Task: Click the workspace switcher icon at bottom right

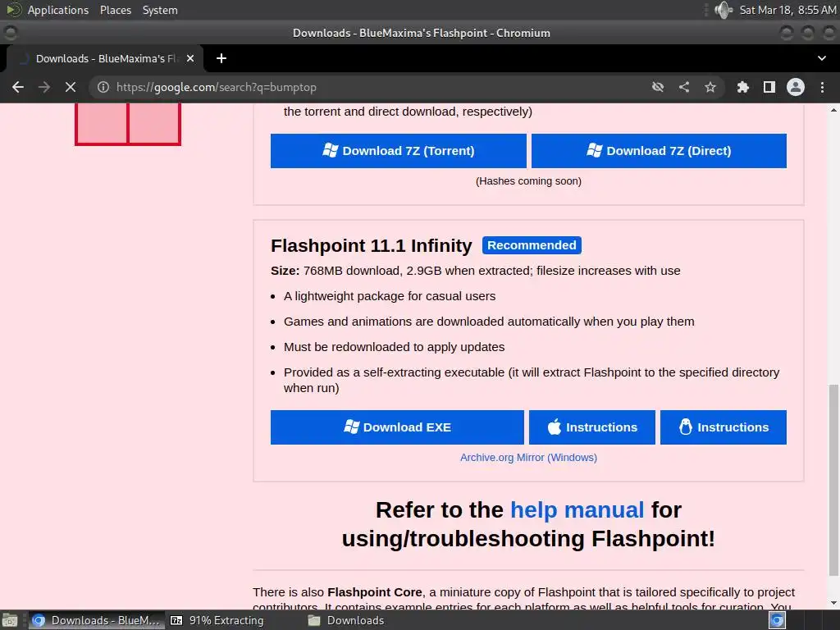Action: (x=778, y=620)
